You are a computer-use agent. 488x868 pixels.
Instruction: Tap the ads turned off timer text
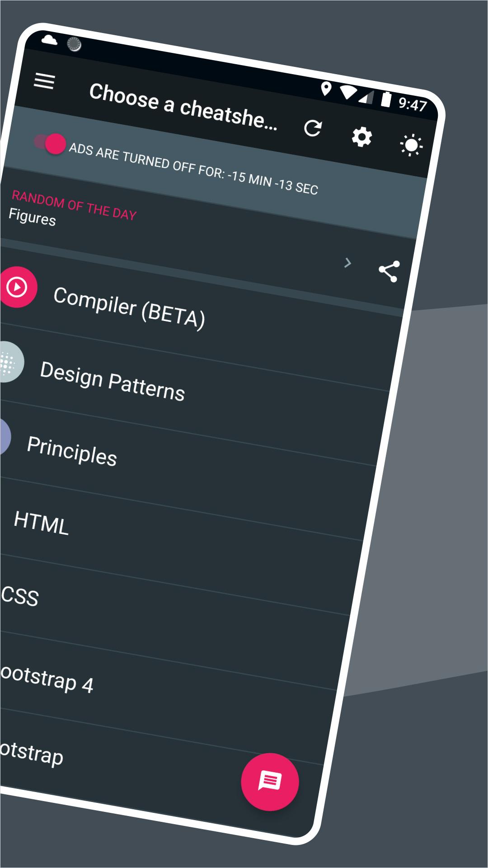point(193,168)
